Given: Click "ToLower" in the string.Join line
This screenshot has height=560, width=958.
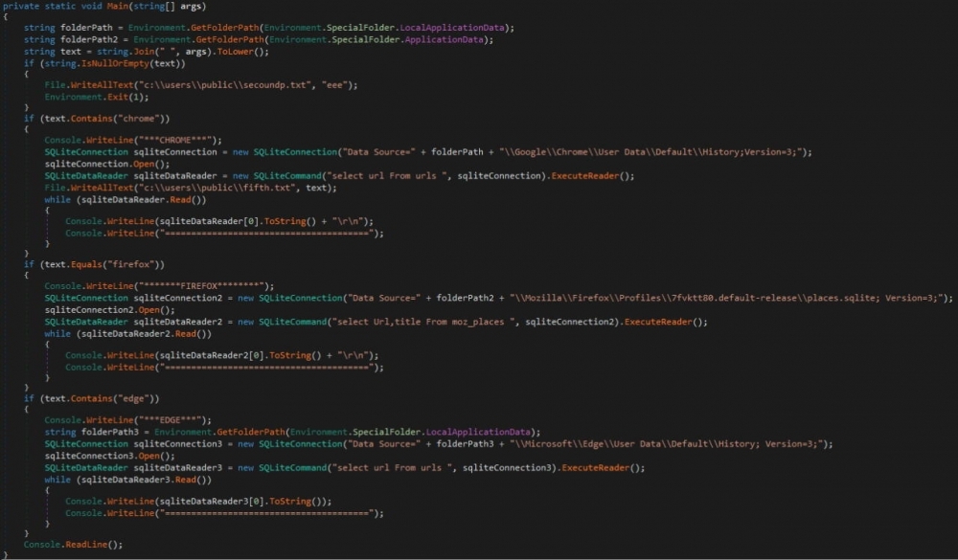Looking at the screenshot, I should (x=236, y=52).
